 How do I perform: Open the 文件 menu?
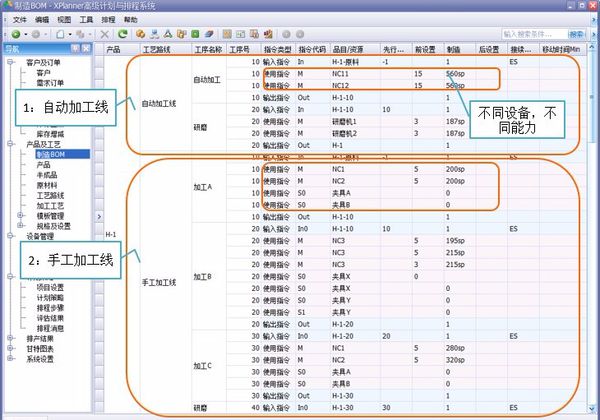pyautogui.click(x=20, y=20)
